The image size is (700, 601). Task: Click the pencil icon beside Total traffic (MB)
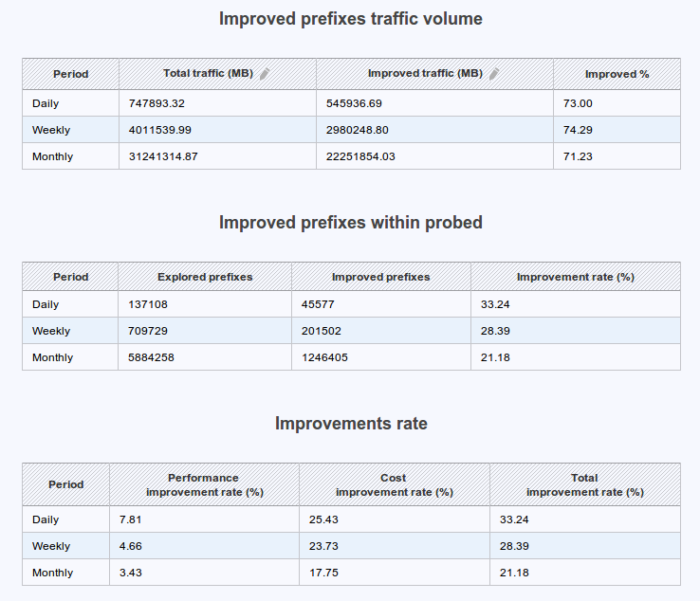coord(265,74)
